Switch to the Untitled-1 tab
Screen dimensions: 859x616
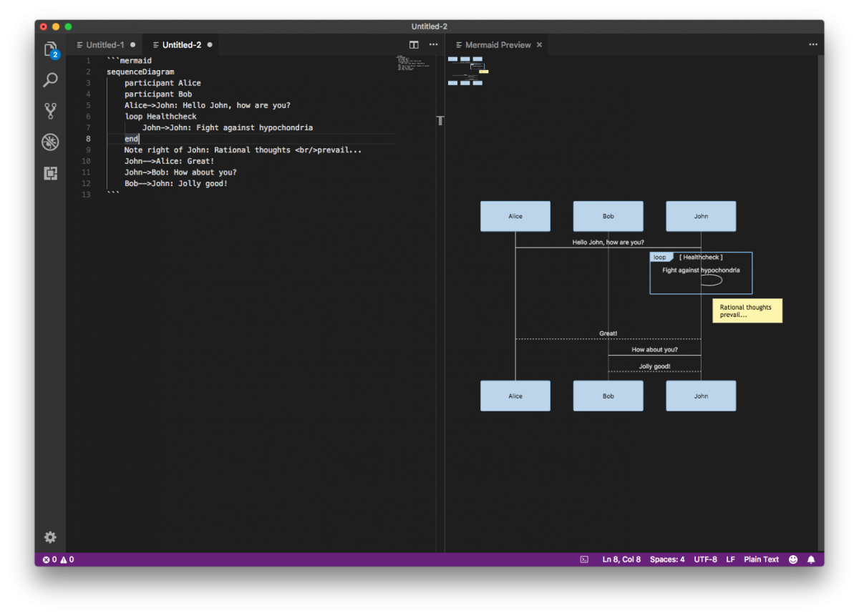pyautogui.click(x=105, y=45)
